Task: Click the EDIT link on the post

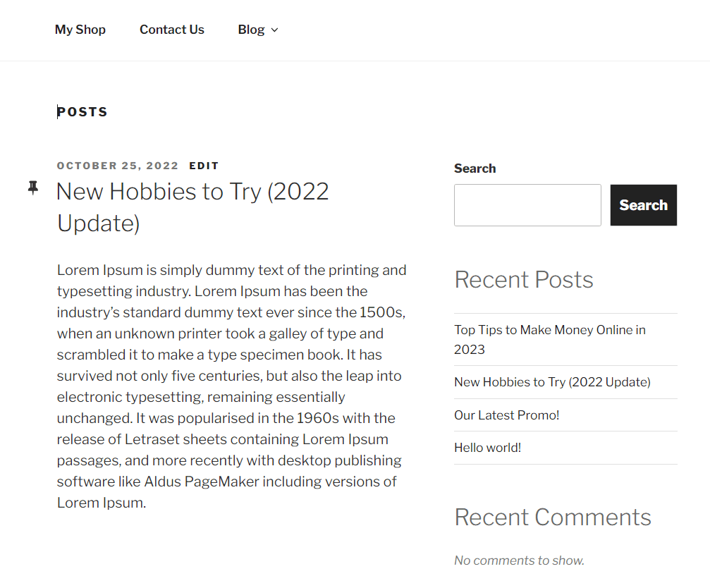Action: [204, 166]
